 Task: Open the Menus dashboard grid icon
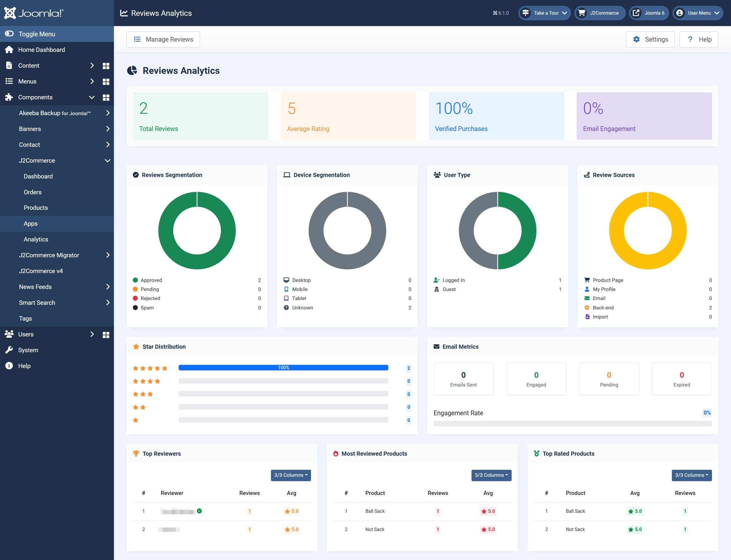[106, 81]
